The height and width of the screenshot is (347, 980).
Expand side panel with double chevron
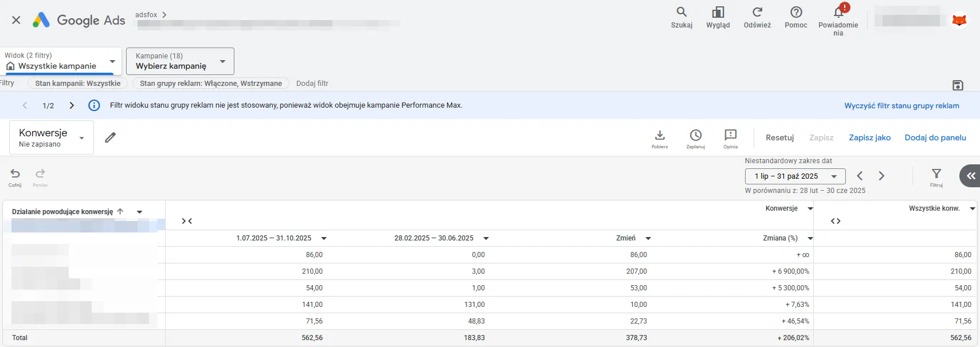click(970, 176)
